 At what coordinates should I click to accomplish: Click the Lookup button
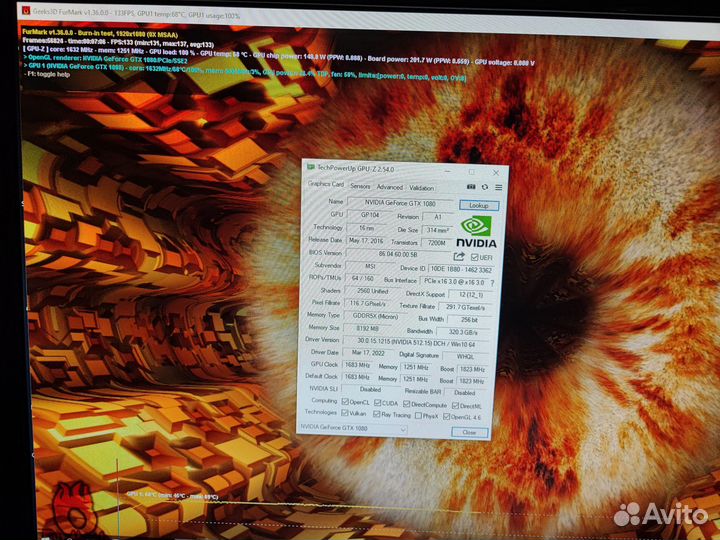(x=479, y=204)
